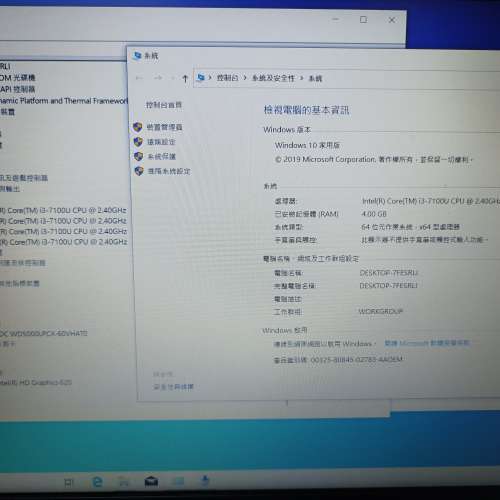Select the first i3-7100U CPU entry in Device Manager
This screenshot has height=500, width=500.
pyautogui.click(x=63, y=210)
